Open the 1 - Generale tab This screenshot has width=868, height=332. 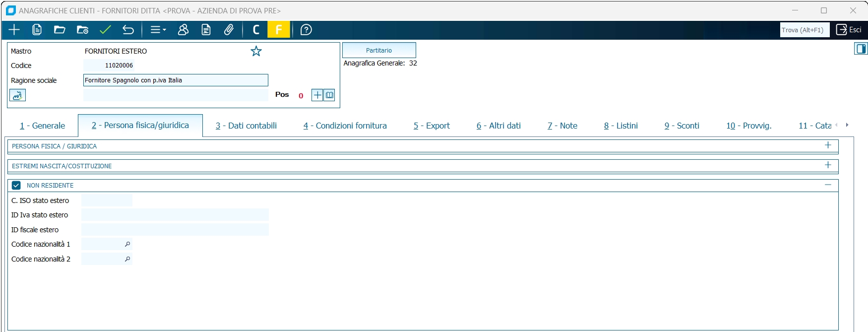tap(43, 126)
